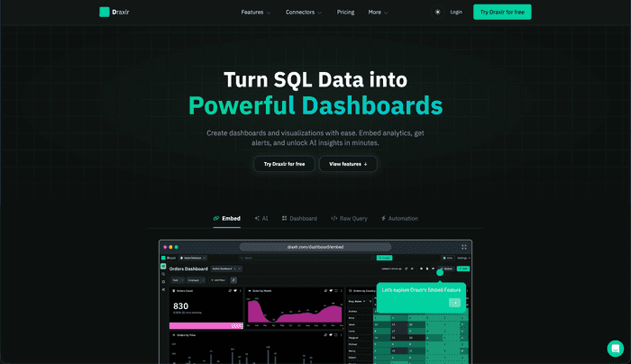Click the next arrow in the Embed tour tooltip
Image resolution: width=631 pixels, height=364 pixels.
pyautogui.click(x=454, y=303)
